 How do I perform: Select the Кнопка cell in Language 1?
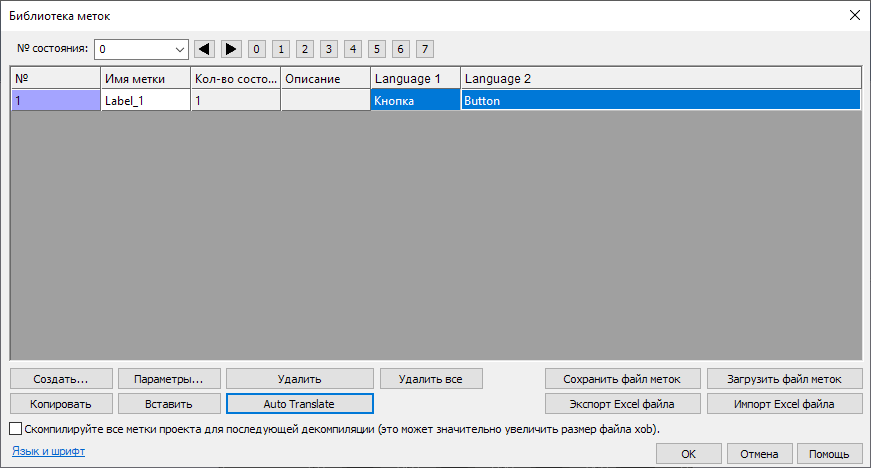click(x=415, y=100)
